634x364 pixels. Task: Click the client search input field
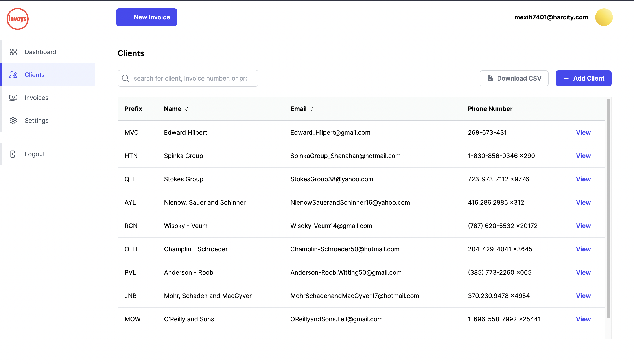pyautogui.click(x=188, y=78)
